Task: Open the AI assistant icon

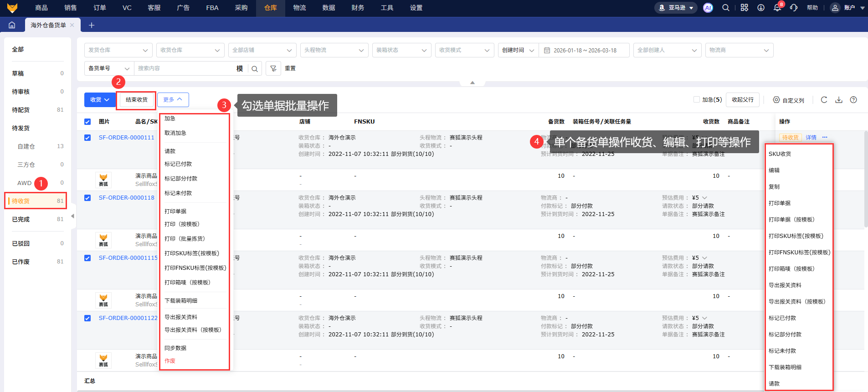Action: coord(708,8)
